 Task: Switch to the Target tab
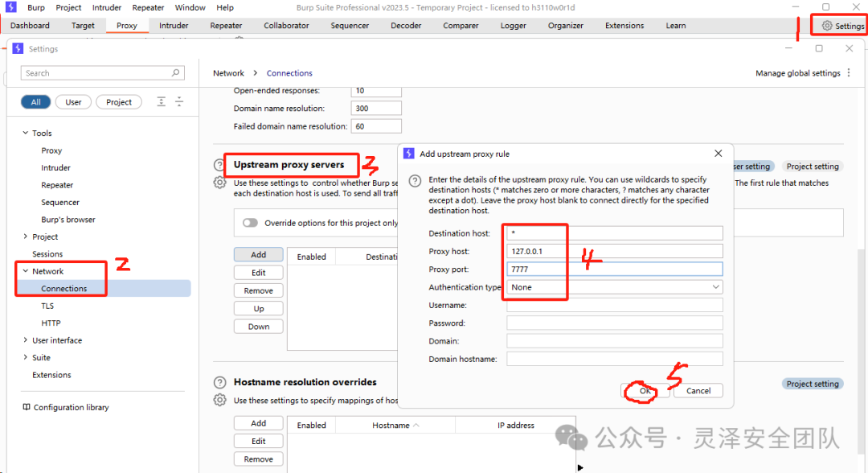pyautogui.click(x=83, y=26)
